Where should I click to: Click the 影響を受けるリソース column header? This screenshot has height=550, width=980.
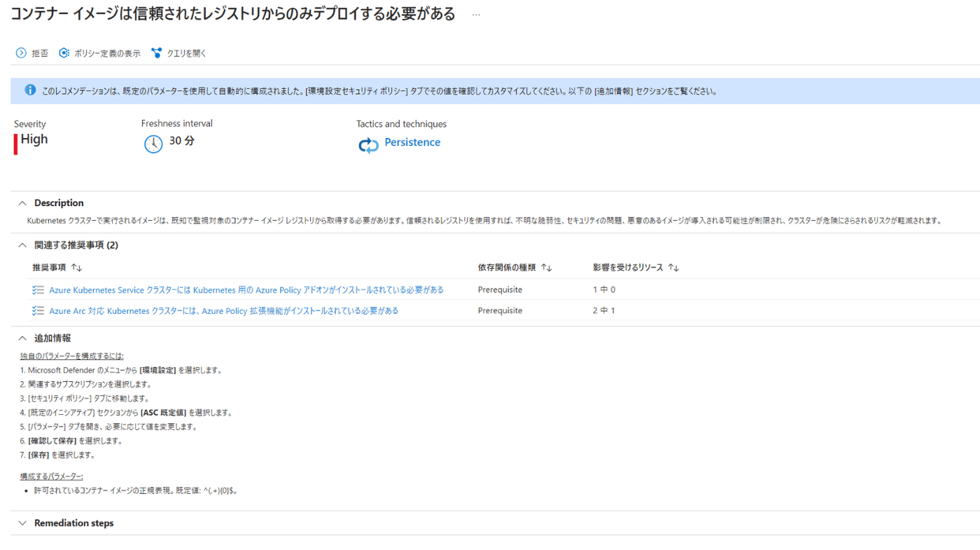click(628, 268)
